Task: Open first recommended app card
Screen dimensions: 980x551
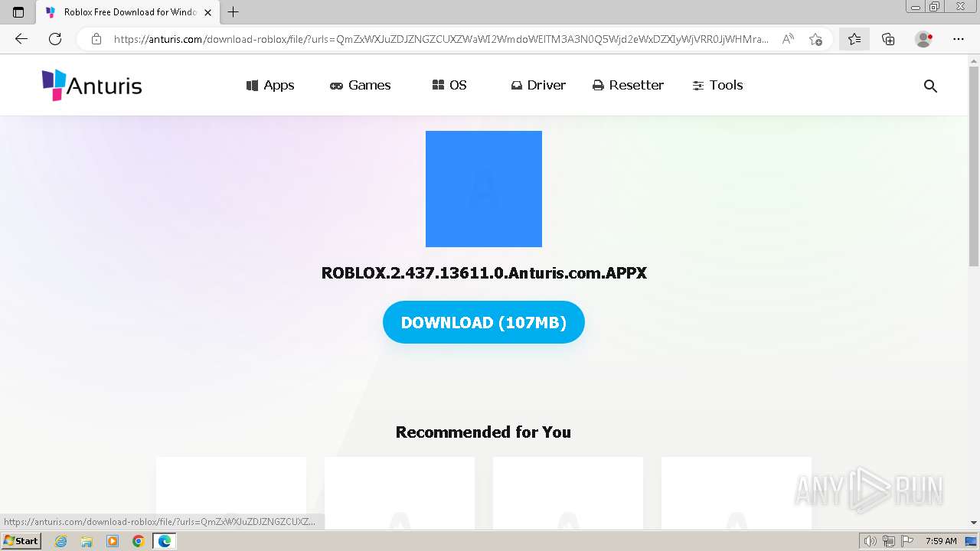Action: pyautogui.click(x=231, y=493)
